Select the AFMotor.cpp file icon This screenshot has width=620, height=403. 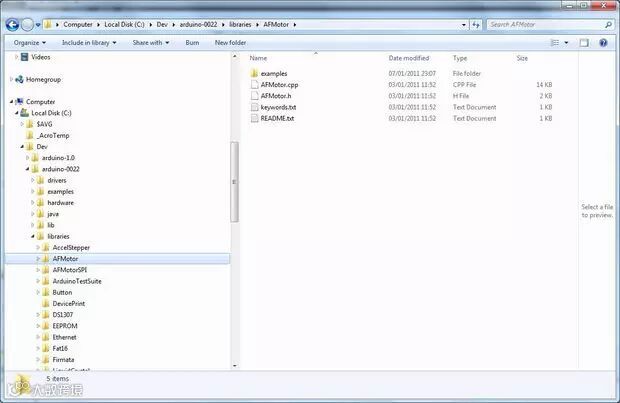(254, 85)
